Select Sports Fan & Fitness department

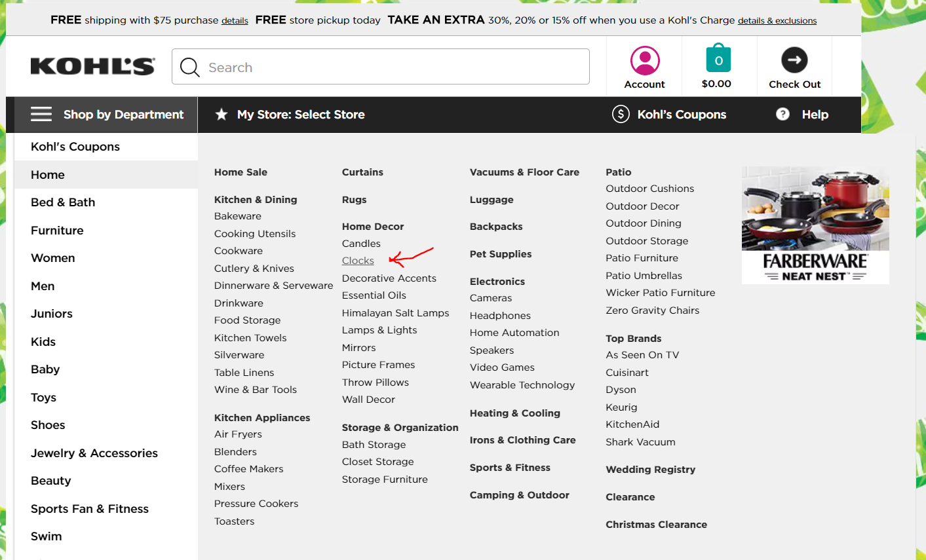[x=90, y=509]
